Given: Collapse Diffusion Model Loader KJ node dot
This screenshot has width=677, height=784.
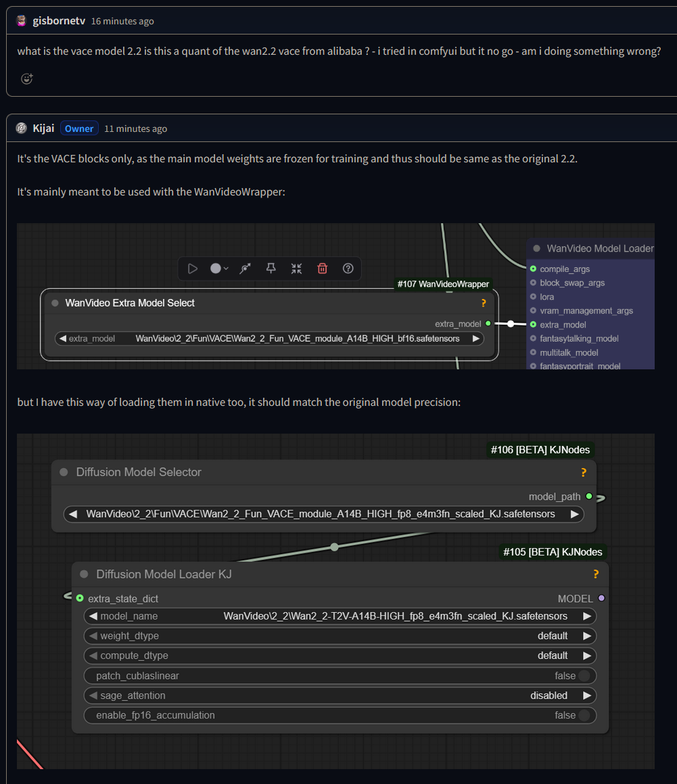Looking at the screenshot, I should [84, 574].
